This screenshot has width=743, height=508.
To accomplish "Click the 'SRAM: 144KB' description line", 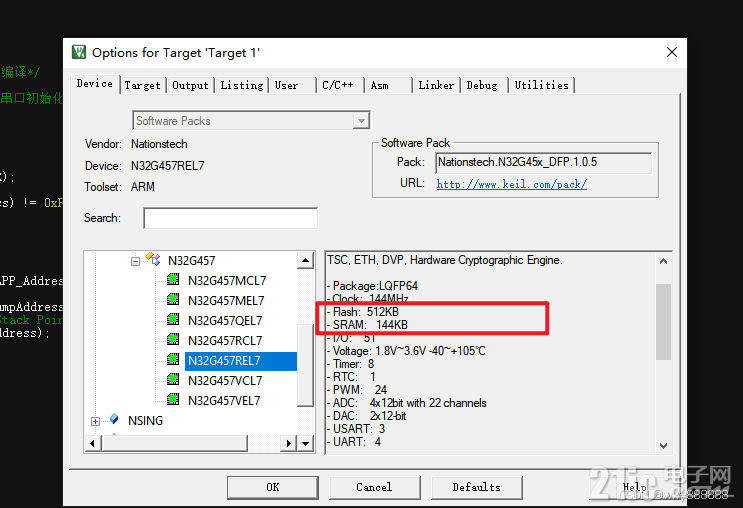I will tap(368, 325).
